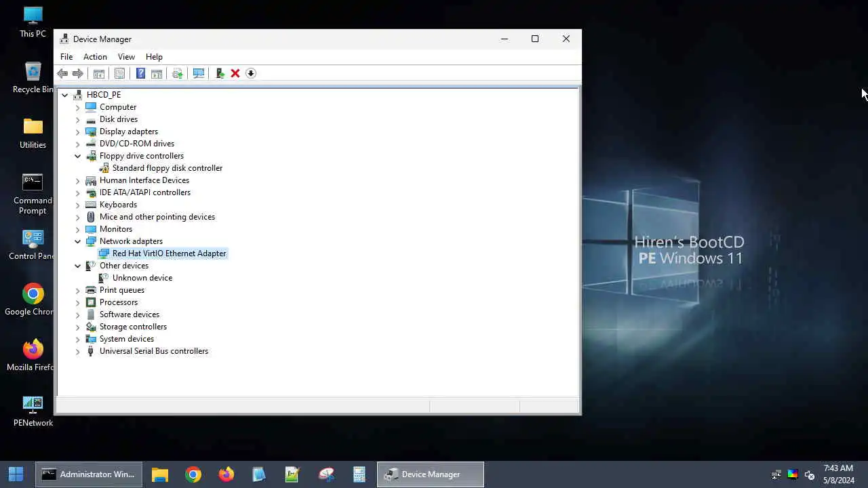868x488 pixels.
Task: Click the Device Manager title bar icon
Action: [64, 39]
